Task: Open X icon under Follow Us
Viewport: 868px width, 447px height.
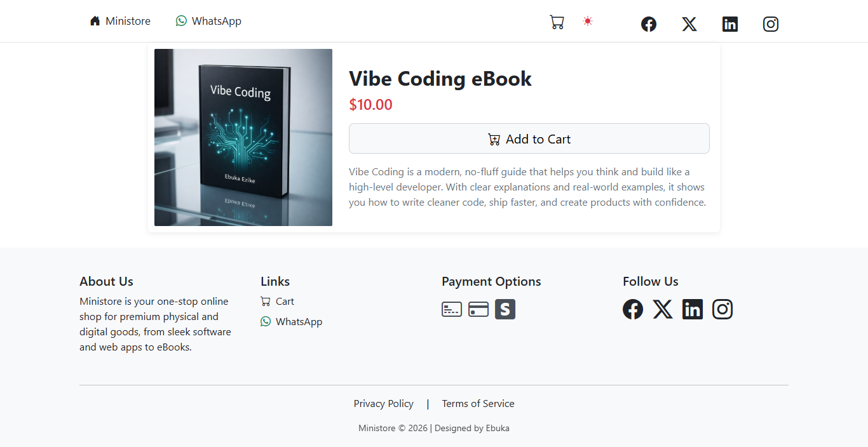Action: click(663, 309)
